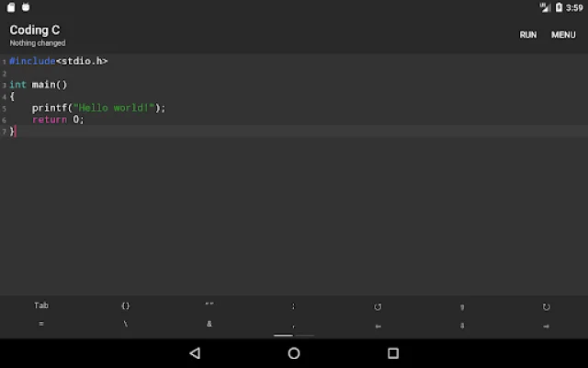The image size is (588, 368).
Task: Tap the redo arrow in the shortcut bar
Action: pos(546,306)
